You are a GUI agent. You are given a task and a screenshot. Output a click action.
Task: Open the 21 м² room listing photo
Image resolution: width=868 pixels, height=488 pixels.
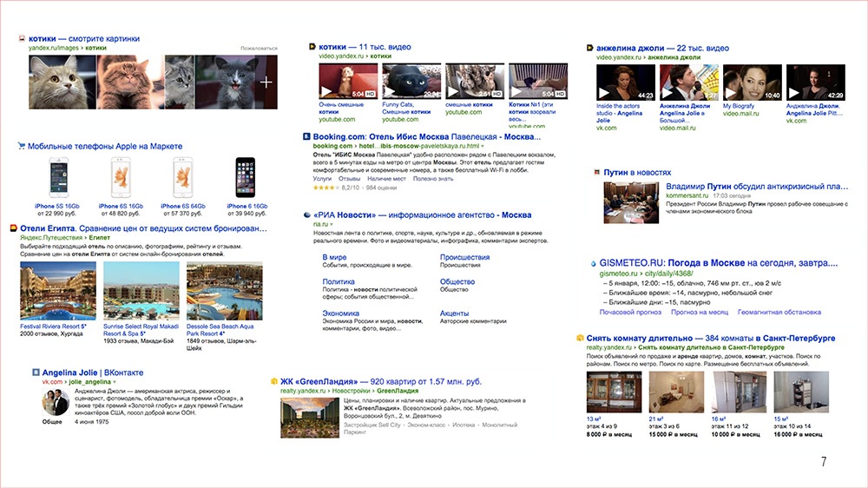coord(676,392)
